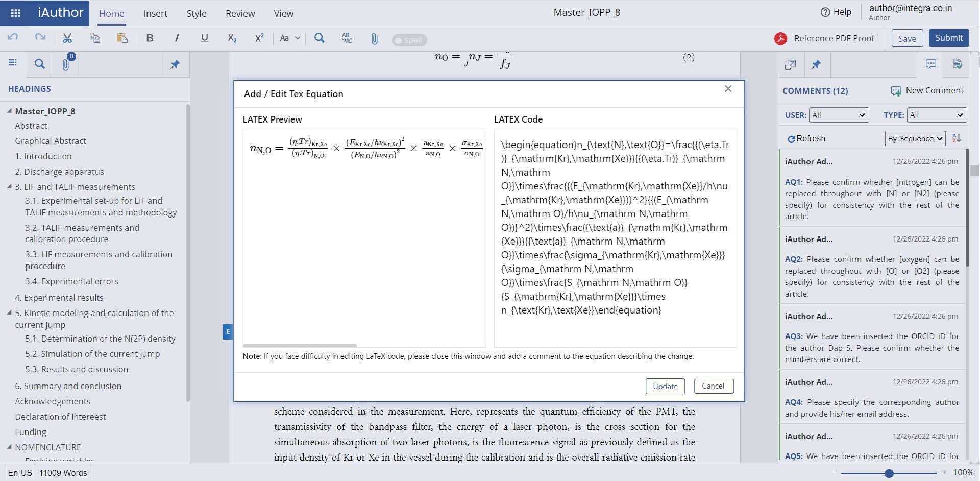
Task: Open the app grid launcher icon
Action: (15, 13)
